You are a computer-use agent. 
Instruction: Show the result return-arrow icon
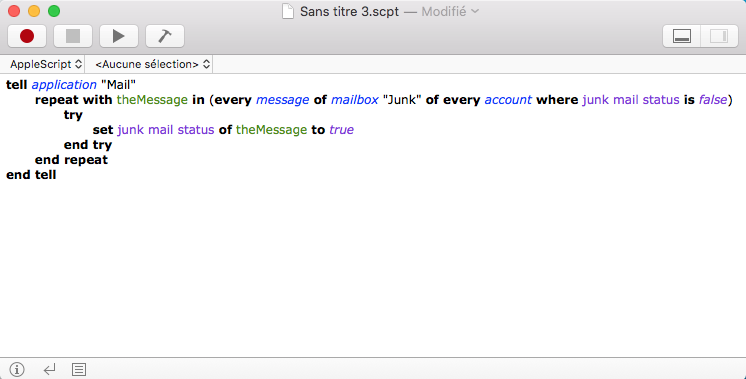(49, 369)
